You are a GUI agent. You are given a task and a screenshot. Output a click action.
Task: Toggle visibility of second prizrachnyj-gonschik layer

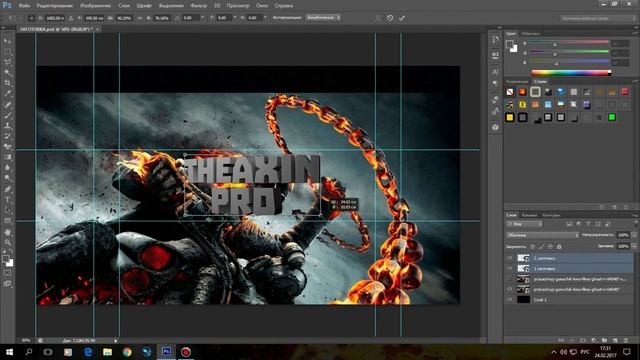[509, 289]
